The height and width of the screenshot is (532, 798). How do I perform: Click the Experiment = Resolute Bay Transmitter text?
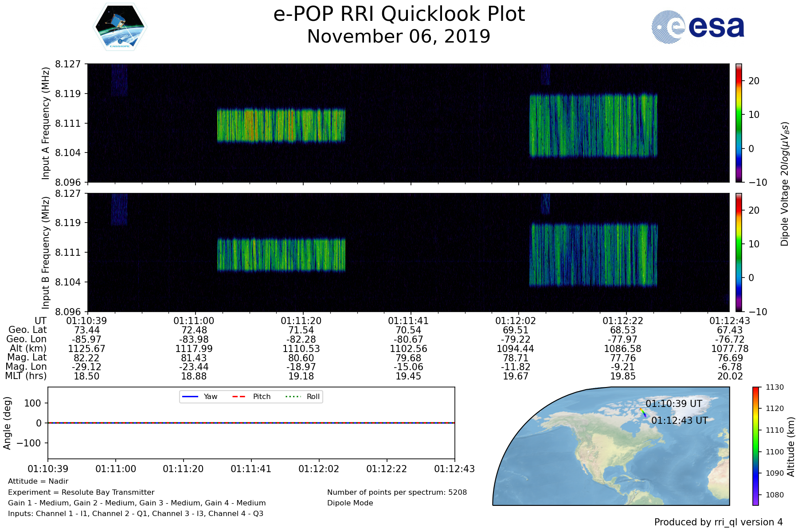tap(81, 492)
